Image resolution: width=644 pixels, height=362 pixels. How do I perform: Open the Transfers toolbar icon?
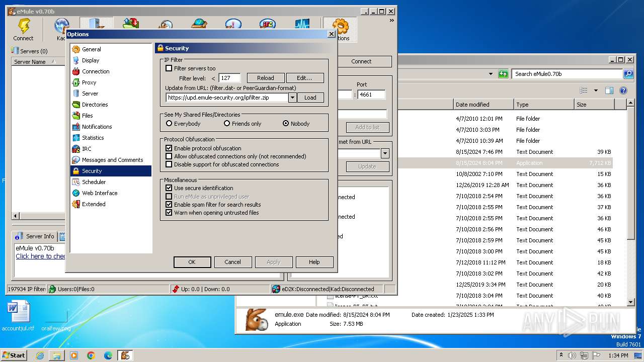click(x=131, y=24)
